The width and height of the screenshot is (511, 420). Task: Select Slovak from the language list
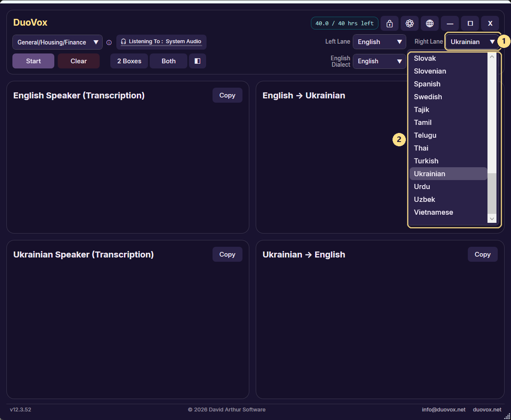click(448, 58)
